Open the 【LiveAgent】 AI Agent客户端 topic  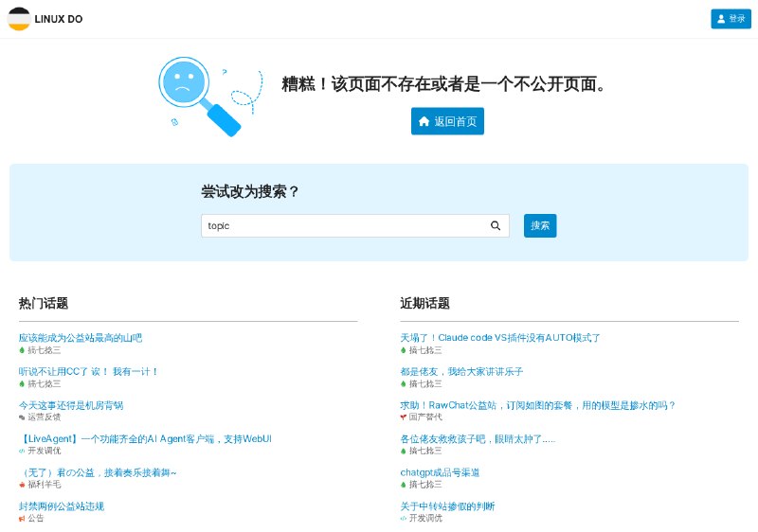(146, 439)
